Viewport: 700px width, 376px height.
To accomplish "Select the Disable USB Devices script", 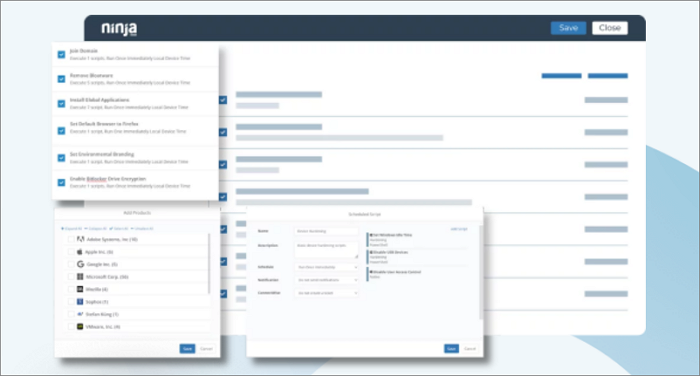I will tap(389, 252).
